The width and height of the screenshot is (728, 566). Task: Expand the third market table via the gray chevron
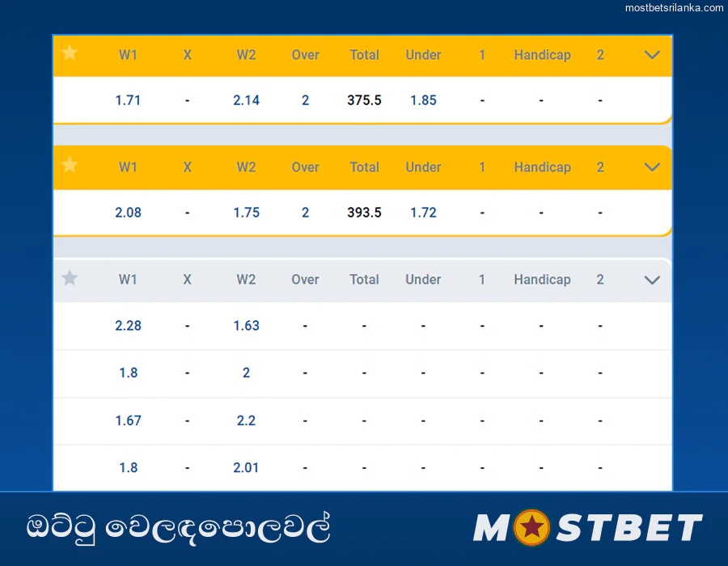652,279
